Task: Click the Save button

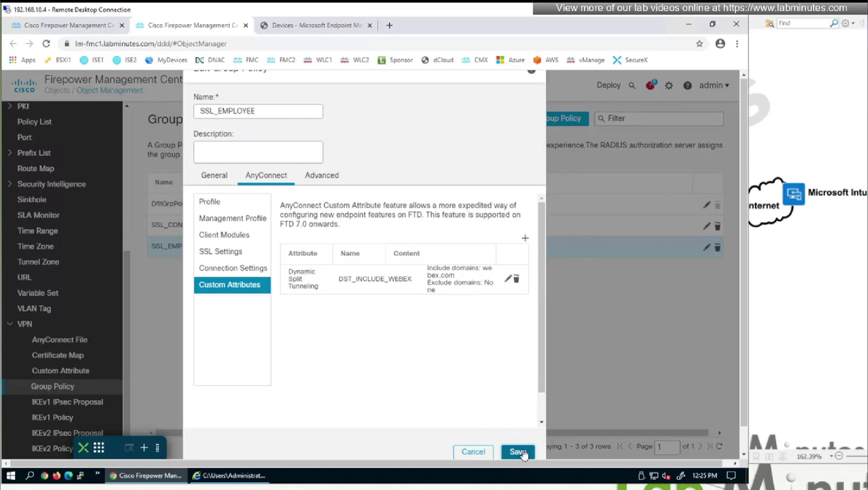Action: tap(518, 452)
